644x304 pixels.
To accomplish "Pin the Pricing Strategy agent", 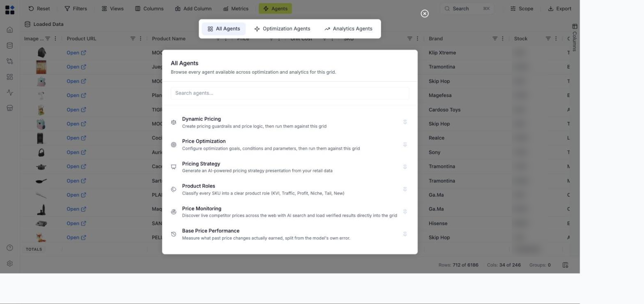I will (405, 167).
